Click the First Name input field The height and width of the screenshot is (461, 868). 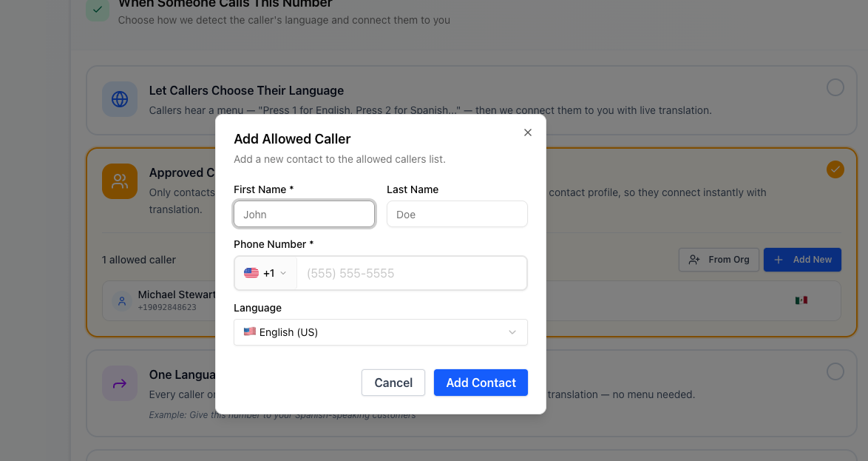[x=304, y=214]
